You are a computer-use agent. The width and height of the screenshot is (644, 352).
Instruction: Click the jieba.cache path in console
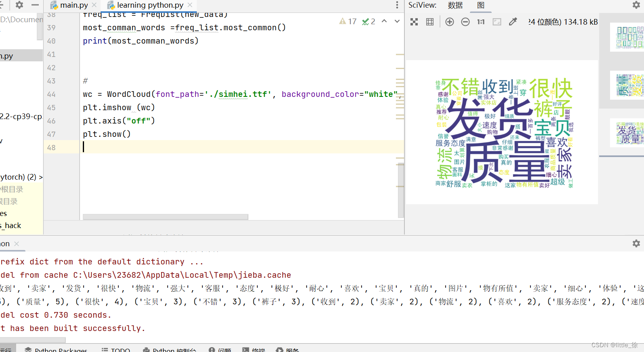(182, 275)
